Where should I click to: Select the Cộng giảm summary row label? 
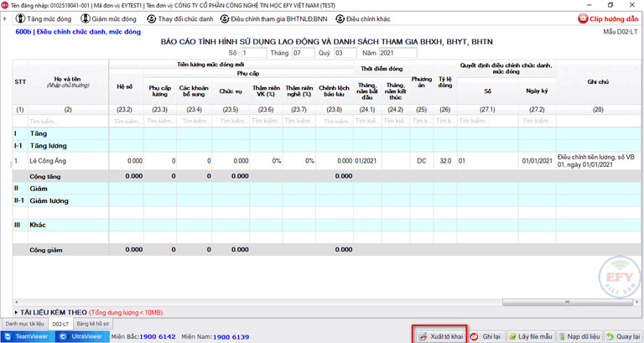pyautogui.click(x=46, y=250)
